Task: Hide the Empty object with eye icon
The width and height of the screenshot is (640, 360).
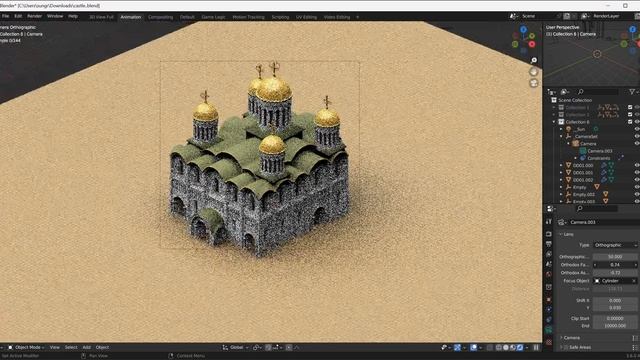Action: (x=637, y=187)
